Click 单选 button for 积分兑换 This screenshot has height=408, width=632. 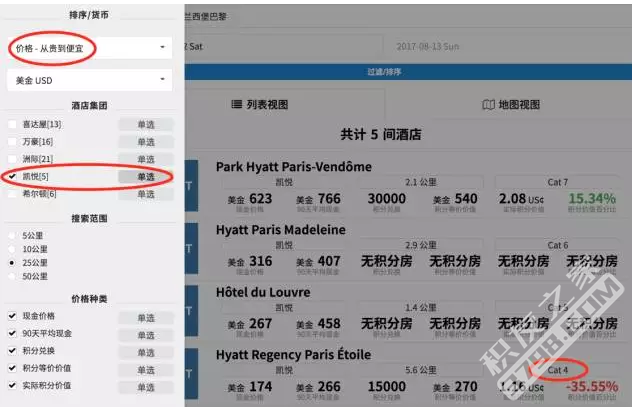(146, 352)
